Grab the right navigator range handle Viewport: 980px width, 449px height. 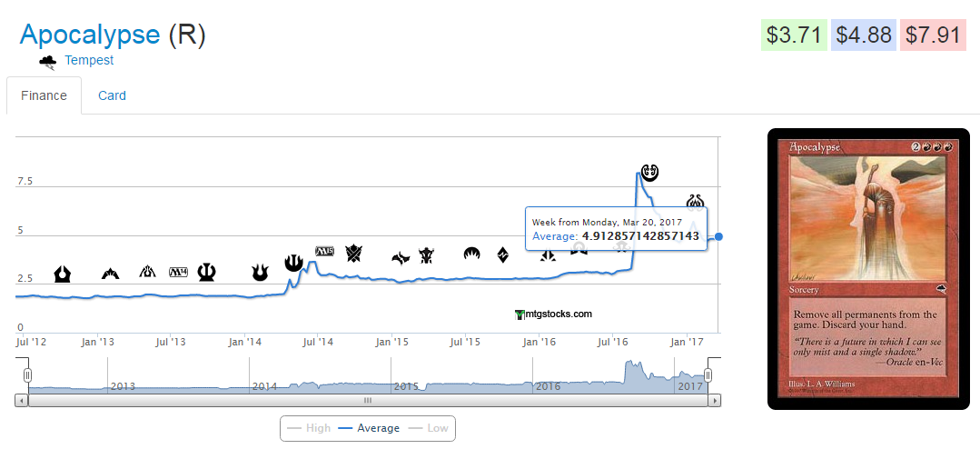tap(708, 375)
